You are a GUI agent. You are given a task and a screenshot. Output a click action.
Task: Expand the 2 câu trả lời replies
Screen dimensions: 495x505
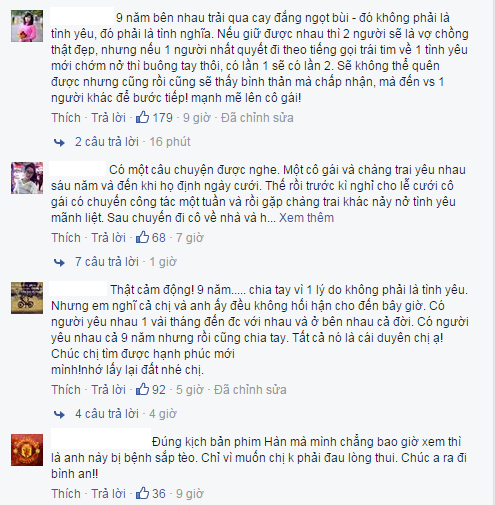point(107,142)
